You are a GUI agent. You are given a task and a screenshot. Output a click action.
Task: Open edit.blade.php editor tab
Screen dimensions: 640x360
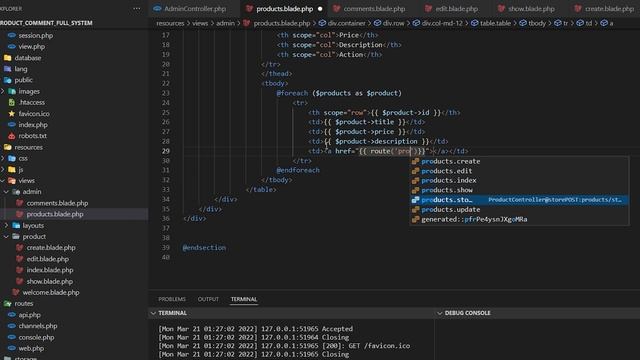456,9
